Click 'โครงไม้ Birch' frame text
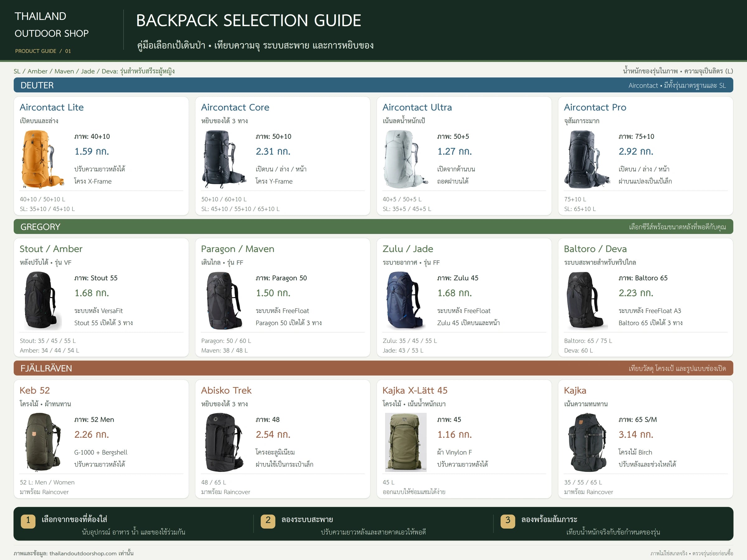The image size is (747, 560). click(635, 452)
